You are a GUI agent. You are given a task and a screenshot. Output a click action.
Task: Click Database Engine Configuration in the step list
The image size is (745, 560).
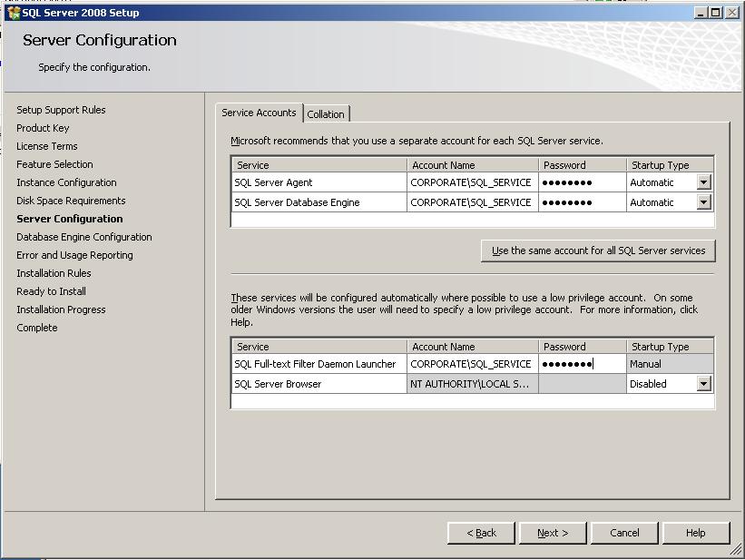pos(84,237)
